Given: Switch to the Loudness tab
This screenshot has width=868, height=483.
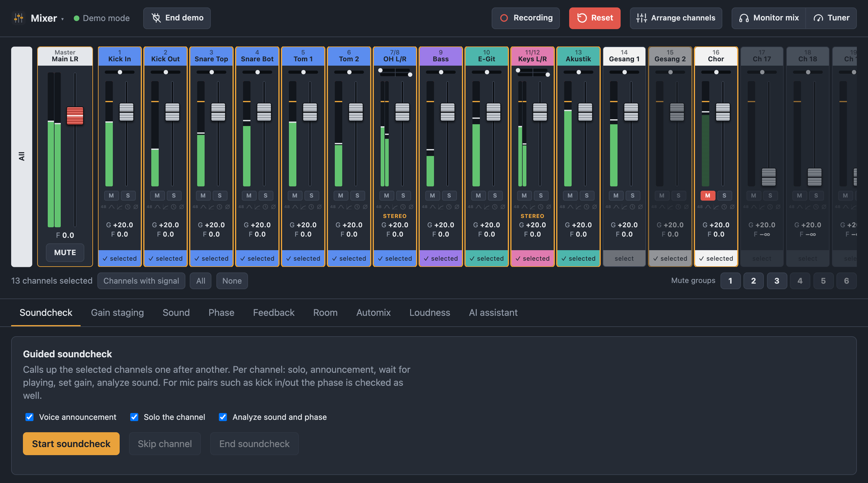Looking at the screenshot, I should click(x=430, y=313).
